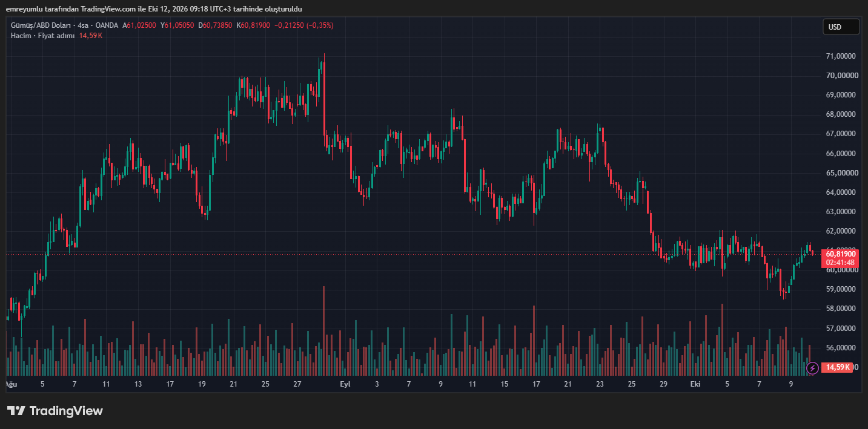
Task: Click the OANDA source label
Action: [x=107, y=25]
